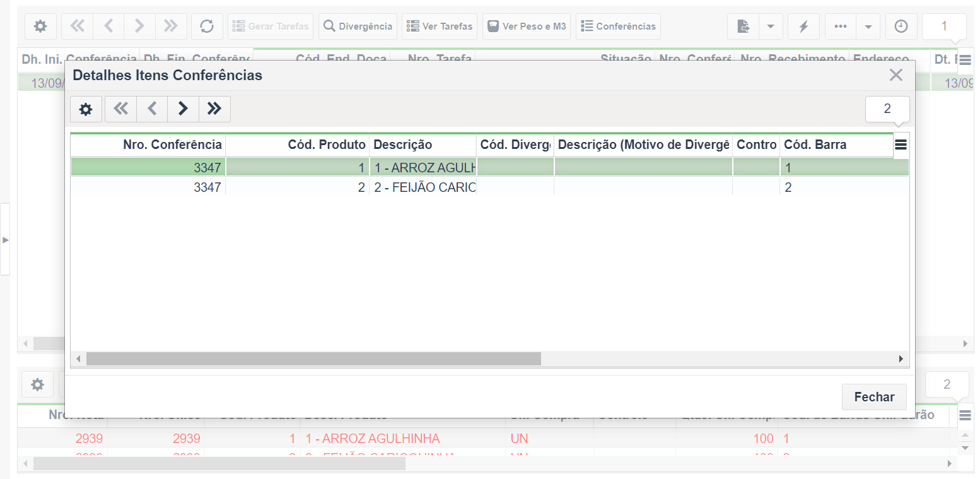Screen dimensions: 980x479
Task: Go to first record in dialog
Action: [120, 109]
